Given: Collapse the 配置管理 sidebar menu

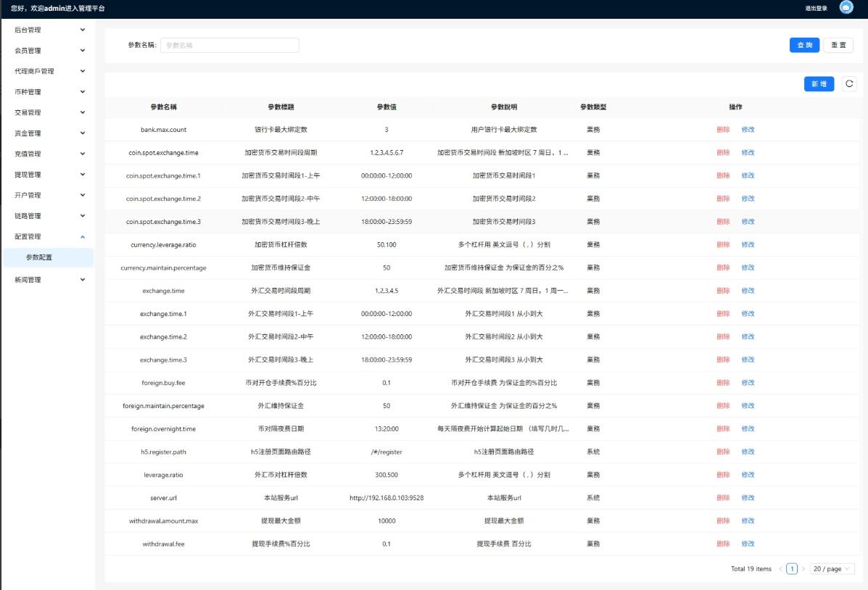Looking at the screenshot, I should [x=48, y=236].
